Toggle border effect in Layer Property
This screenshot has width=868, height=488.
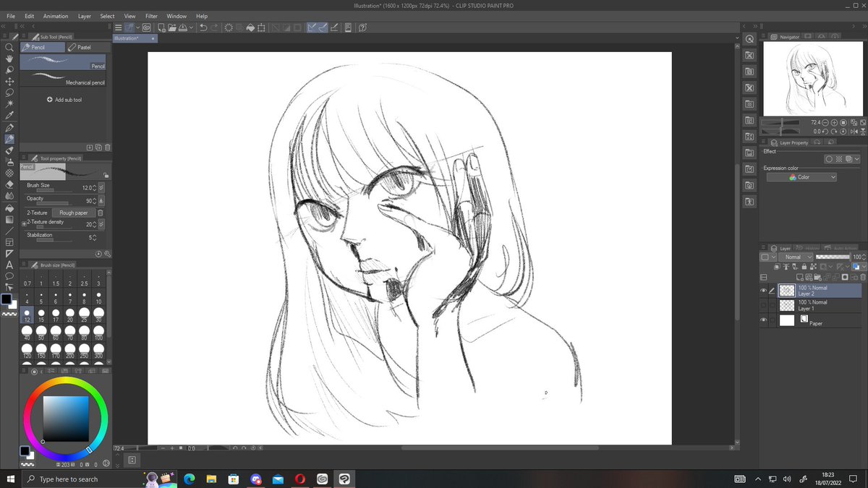coord(830,159)
